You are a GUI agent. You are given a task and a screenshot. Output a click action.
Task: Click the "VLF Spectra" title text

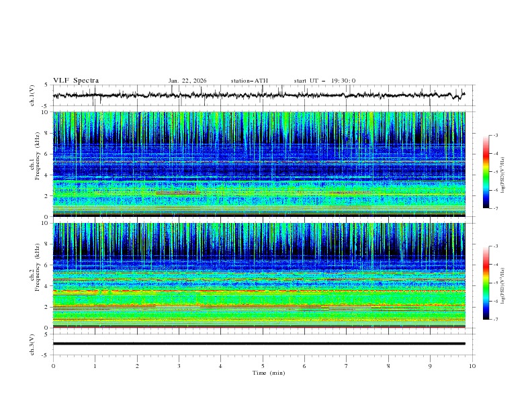click(x=76, y=81)
